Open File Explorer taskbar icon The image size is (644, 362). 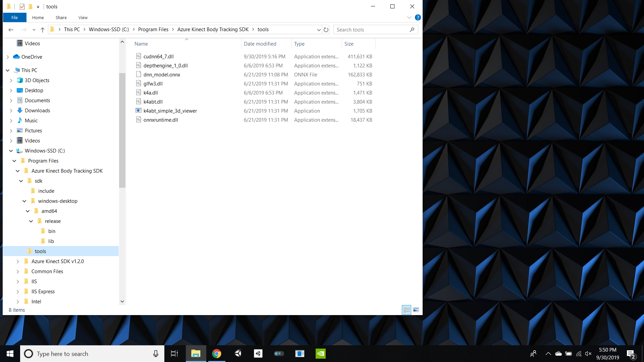(196, 354)
